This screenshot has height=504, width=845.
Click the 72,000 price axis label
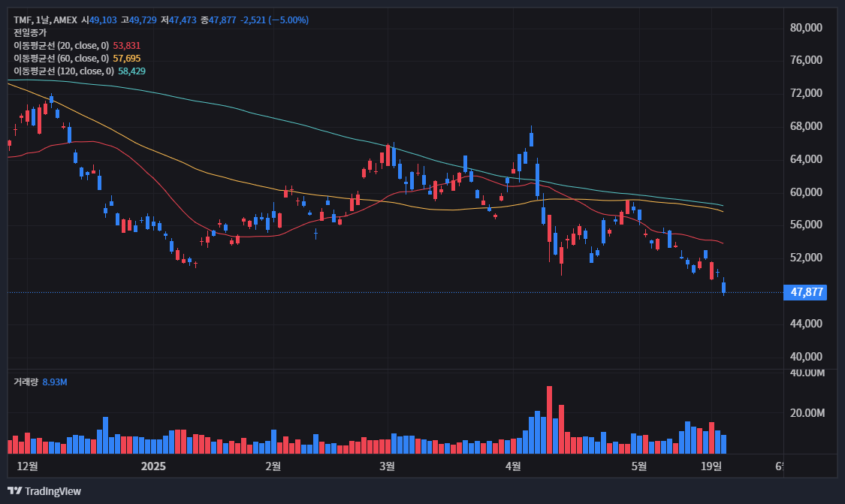[806, 93]
